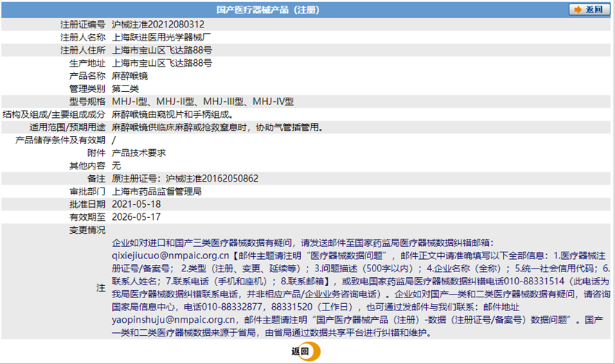Select the text 麻醉喉镜由窥视片和手柄组成。
Image resolution: width=615 pixels, height=364 pixels.
click(173, 114)
